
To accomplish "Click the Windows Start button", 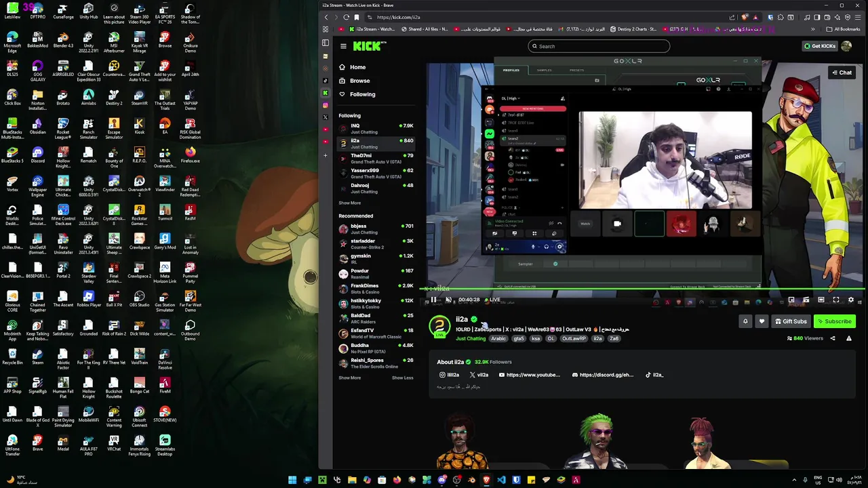I will (292, 480).
